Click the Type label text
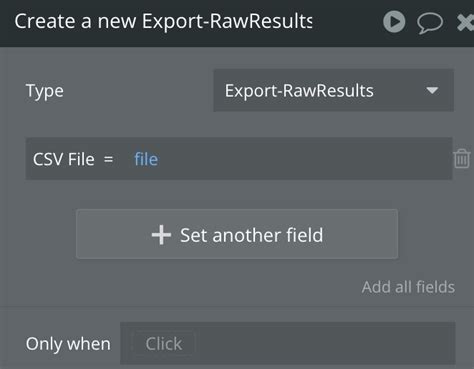 coord(45,91)
